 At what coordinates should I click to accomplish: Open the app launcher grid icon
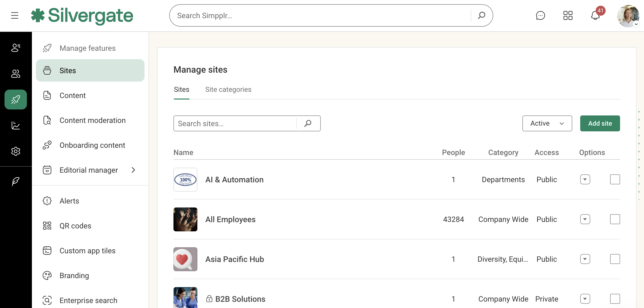tap(568, 15)
